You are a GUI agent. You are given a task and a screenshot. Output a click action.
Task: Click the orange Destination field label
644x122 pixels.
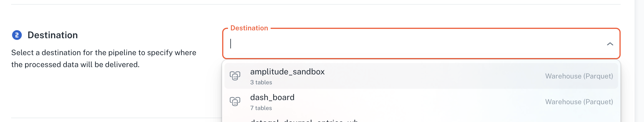coord(249,28)
